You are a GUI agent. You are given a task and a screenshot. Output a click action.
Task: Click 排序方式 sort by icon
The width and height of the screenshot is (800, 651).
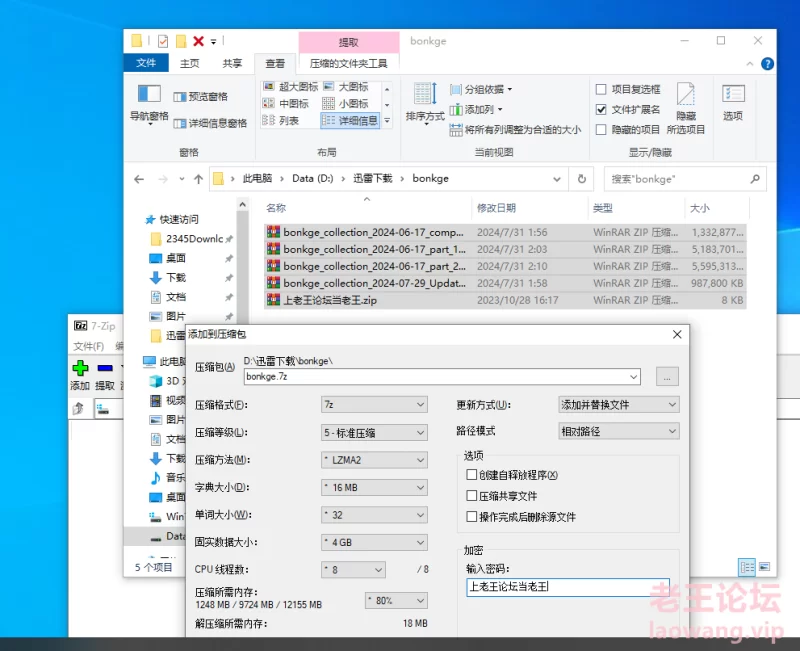pos(426,93)
